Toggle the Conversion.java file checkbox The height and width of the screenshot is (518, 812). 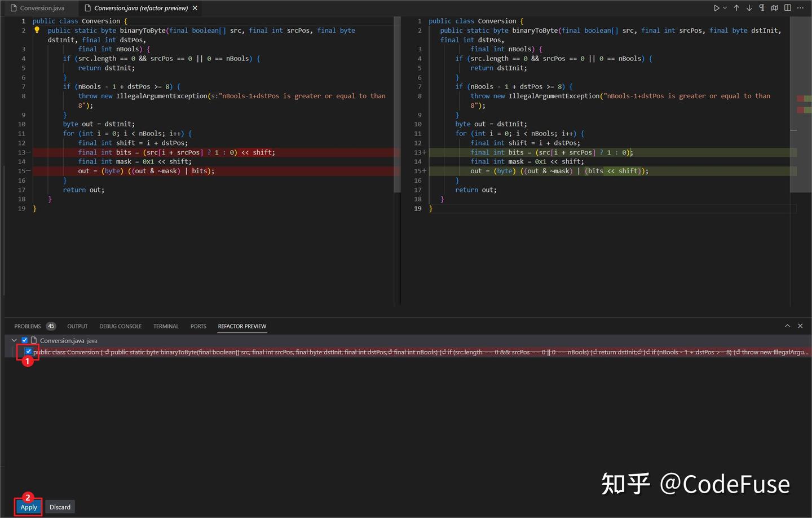[24, 340]
